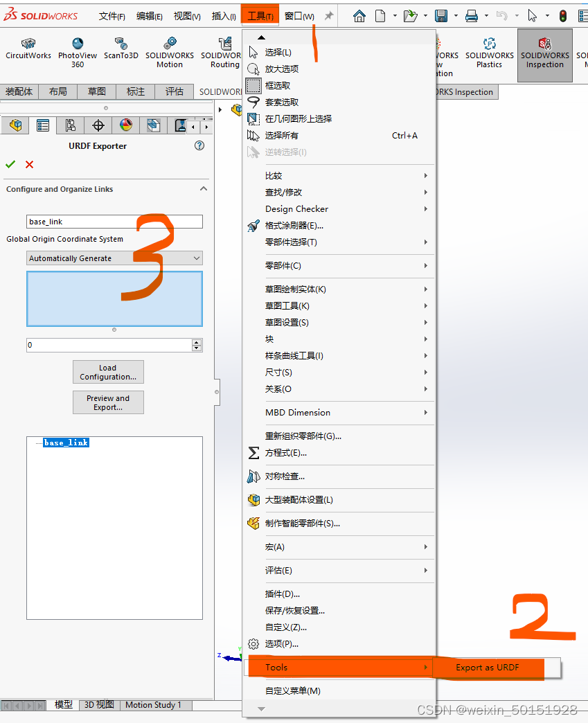The image size is (588, 723).
Task: Launch PhotoView 360
Action: (x=78, y=53)
